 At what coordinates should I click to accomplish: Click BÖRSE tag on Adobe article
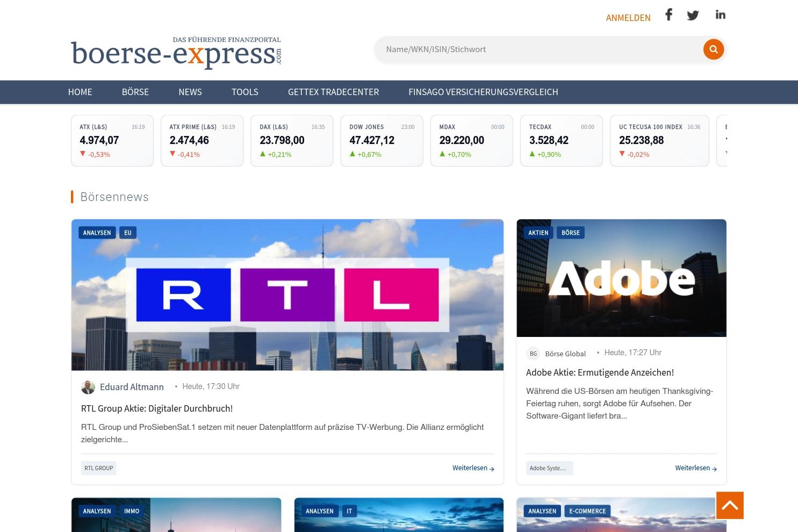click(x=571, y=233)
